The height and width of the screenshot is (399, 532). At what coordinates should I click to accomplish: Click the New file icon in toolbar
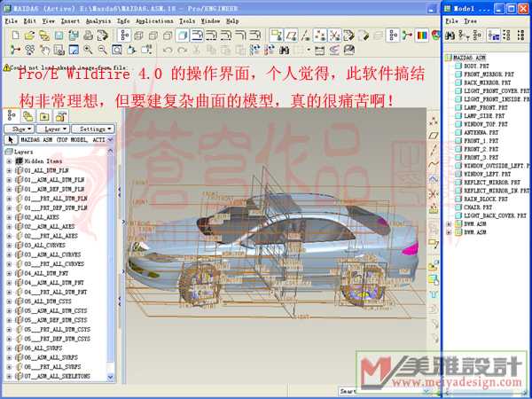pos(14,35)
